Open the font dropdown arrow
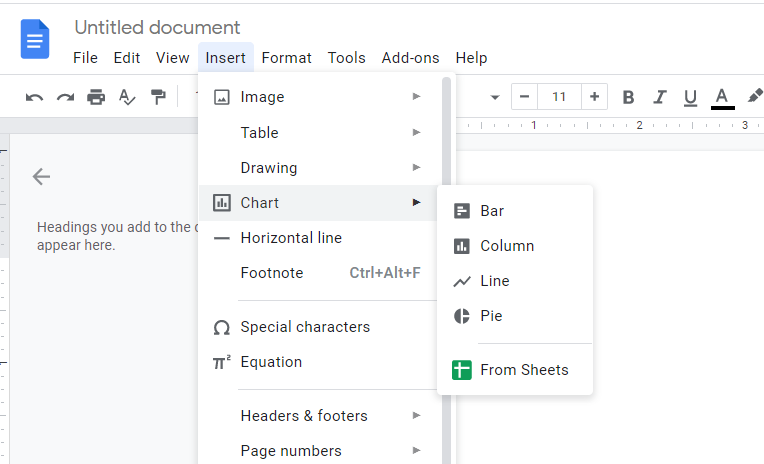This screenshot has width=764, height=464. [494, 97]
